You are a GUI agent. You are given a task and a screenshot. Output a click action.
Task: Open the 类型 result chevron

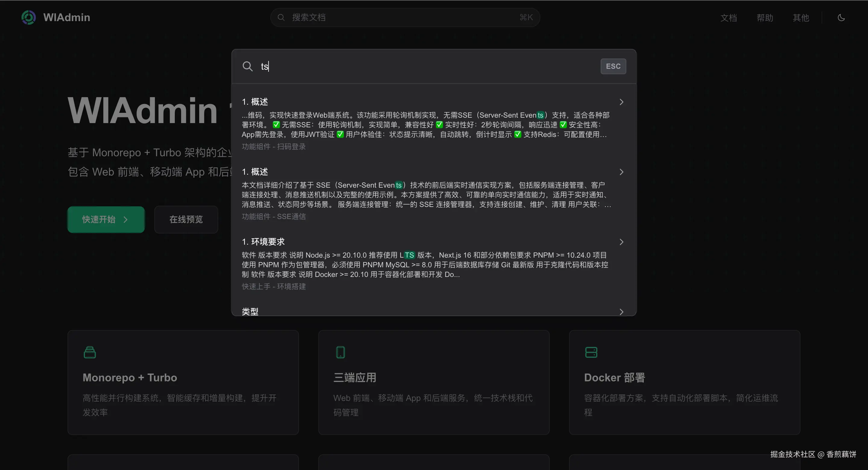(621, 312)
